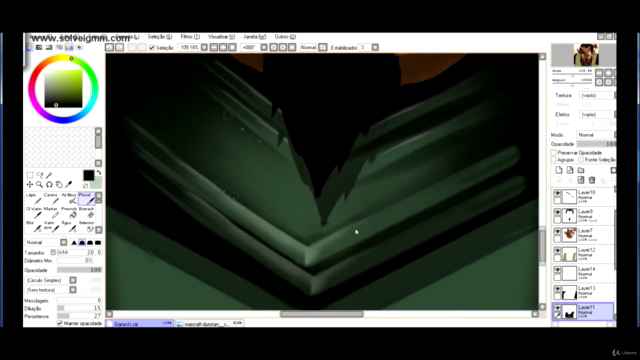The width and height of the screenshot is (640, 360).
Task: Adjust the brush Opacidade slider
Action: tap(80, 270)
